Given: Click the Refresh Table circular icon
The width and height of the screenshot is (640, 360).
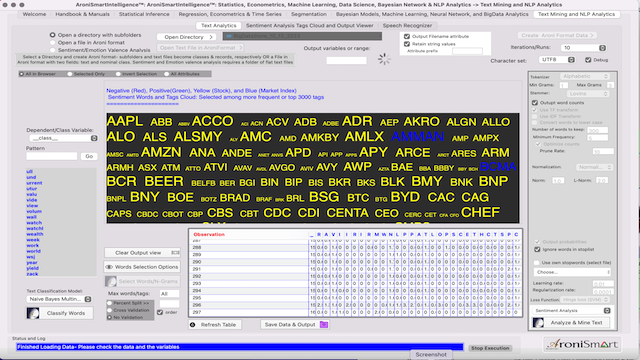Looking at the screenshot, I should click(x=193, y=324).
